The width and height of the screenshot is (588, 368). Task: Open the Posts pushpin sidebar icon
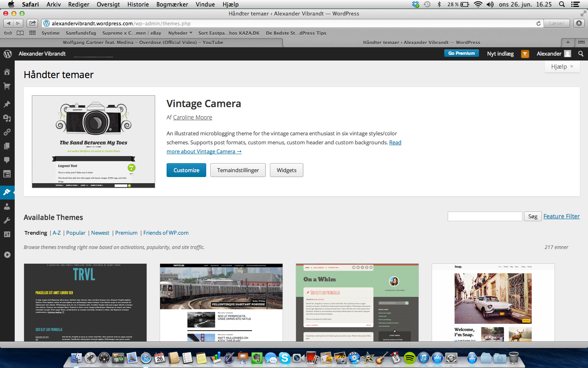(7, 104)
